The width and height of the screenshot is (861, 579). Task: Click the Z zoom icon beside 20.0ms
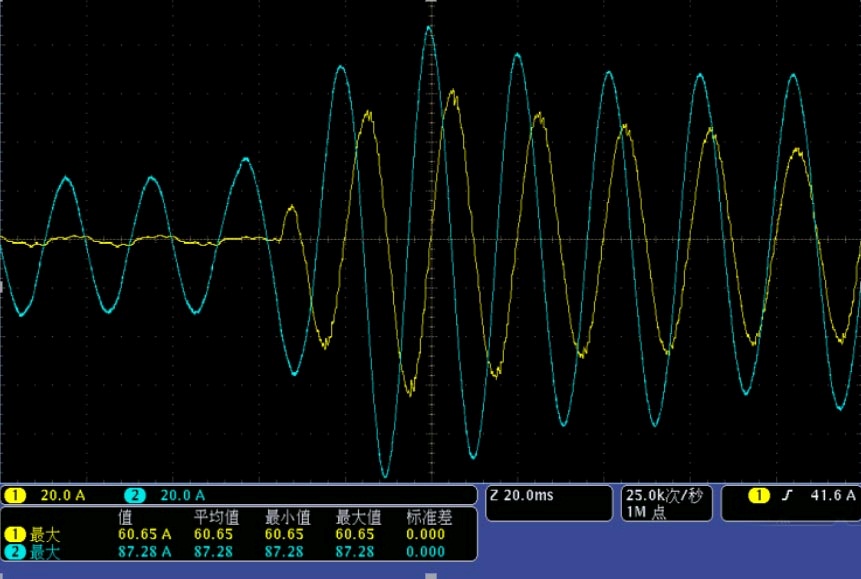click(x=495, y=495)
